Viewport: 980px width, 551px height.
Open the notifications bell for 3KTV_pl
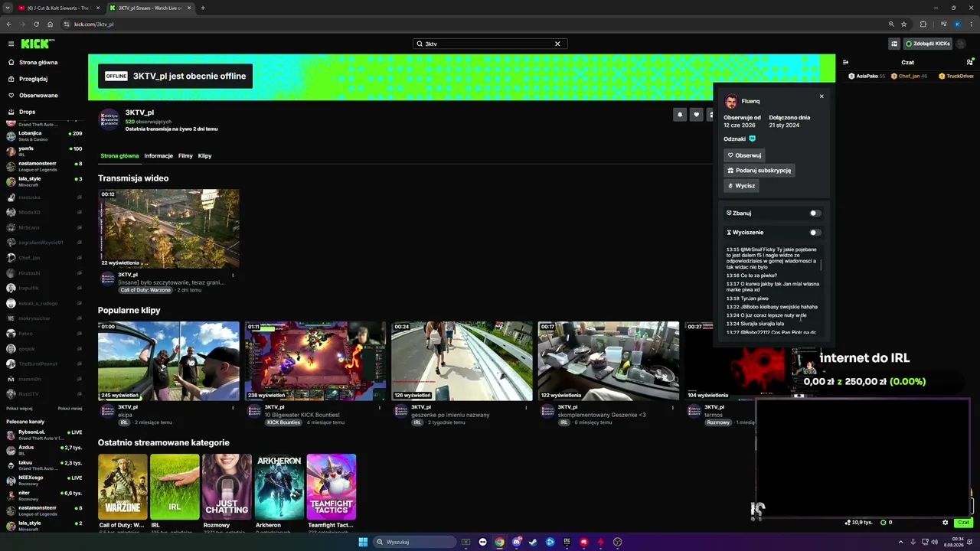(x=679, y=115)
